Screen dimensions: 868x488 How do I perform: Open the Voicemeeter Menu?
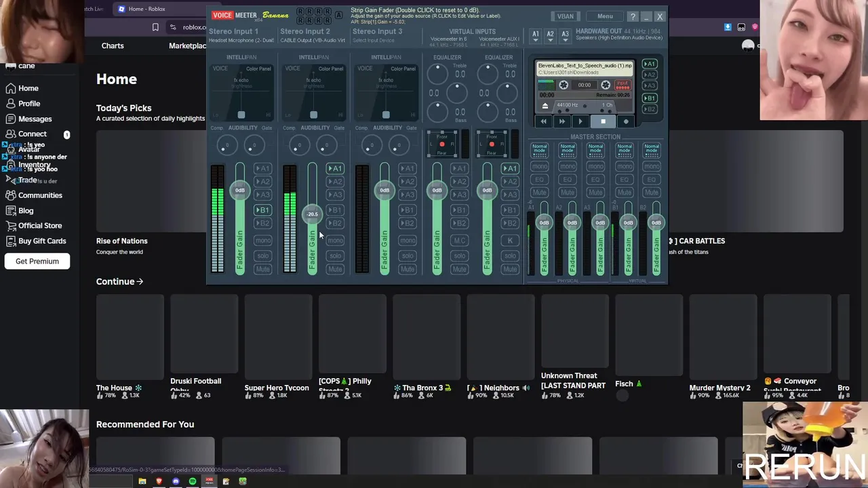point(605,16)
